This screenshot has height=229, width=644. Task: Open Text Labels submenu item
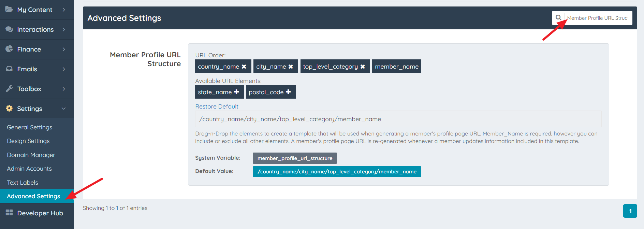tap(23, 183)
